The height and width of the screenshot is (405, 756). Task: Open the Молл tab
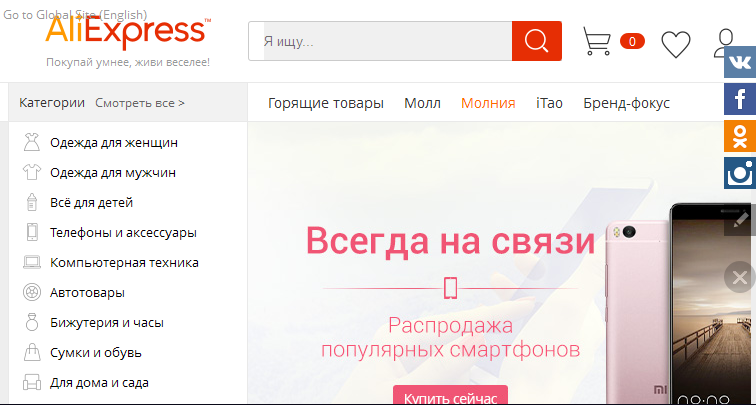tap(422, 103)
